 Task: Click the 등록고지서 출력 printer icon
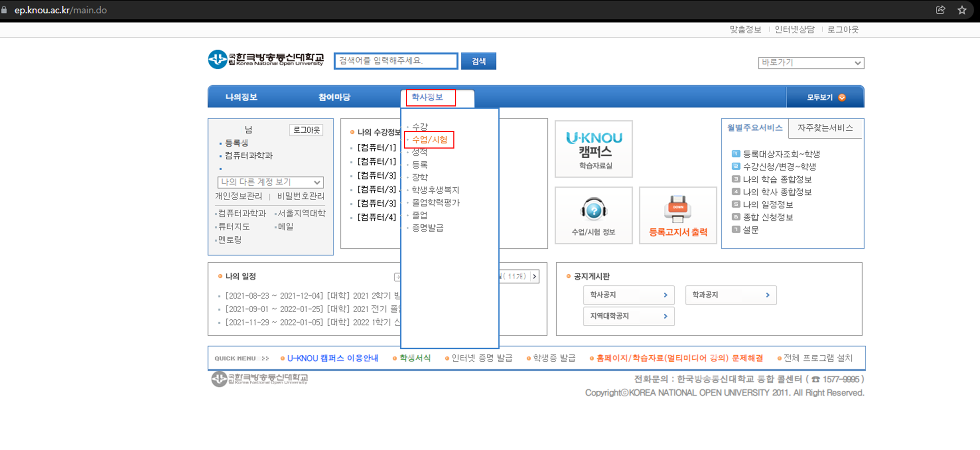(x=678, y=209)
